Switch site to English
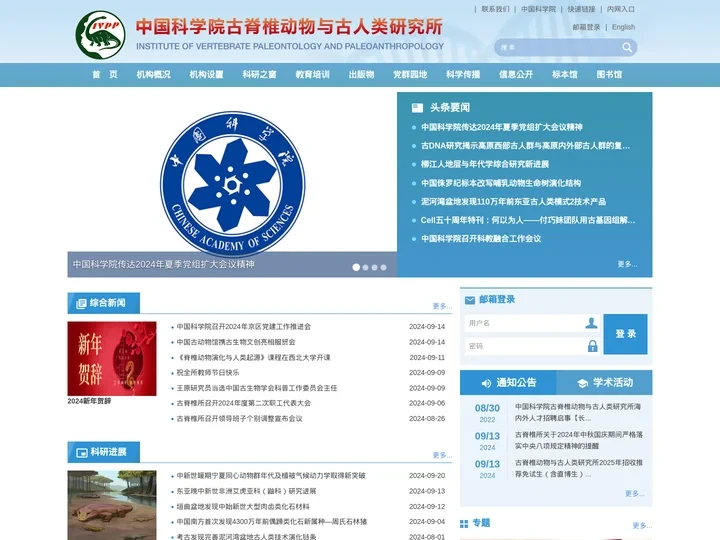This screenshot has height=540, width=720. (x=624, y=27)
